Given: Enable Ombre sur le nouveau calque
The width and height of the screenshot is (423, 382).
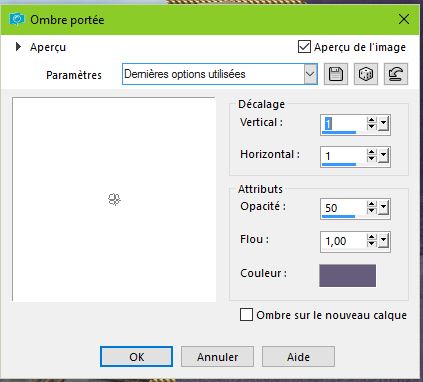Looking at the screenshot, I should pos(246,315).
